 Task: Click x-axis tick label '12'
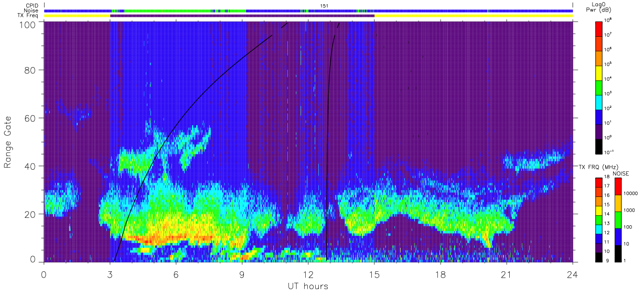click(308, 274)
